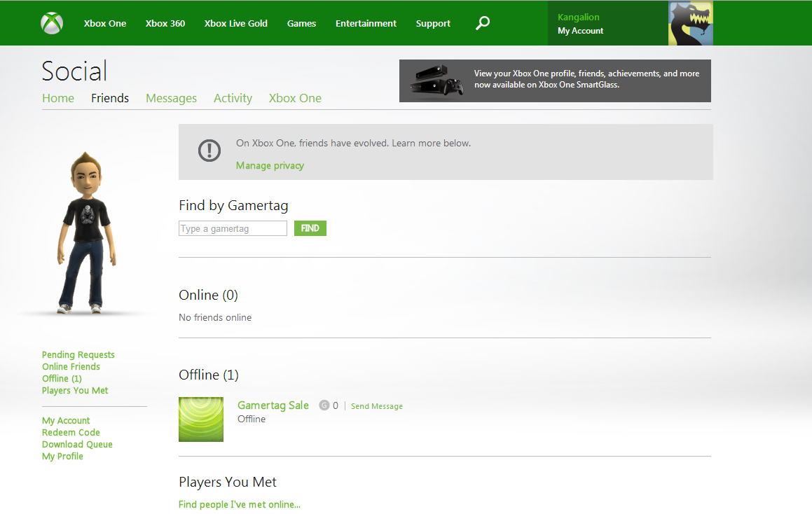Click Gamertag Sale's 'Offline' status text
Screen dimensions: 812x514
click(251, 419)
